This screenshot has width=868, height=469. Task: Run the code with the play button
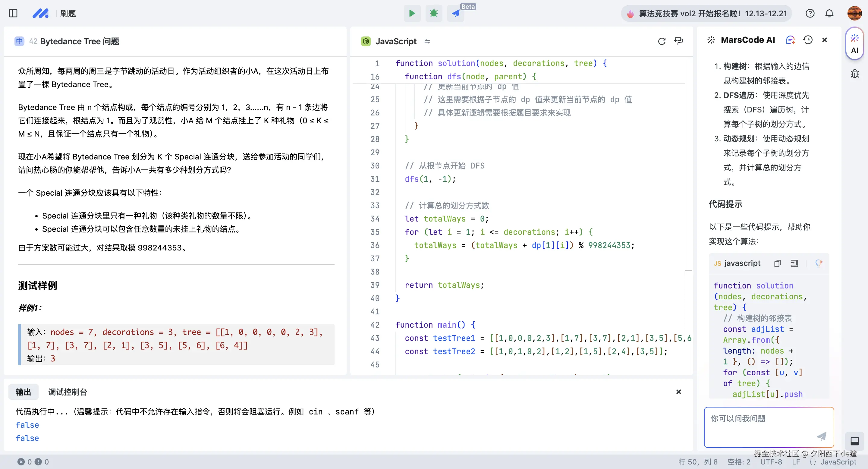pyautogui.click(x=412, y=13)
